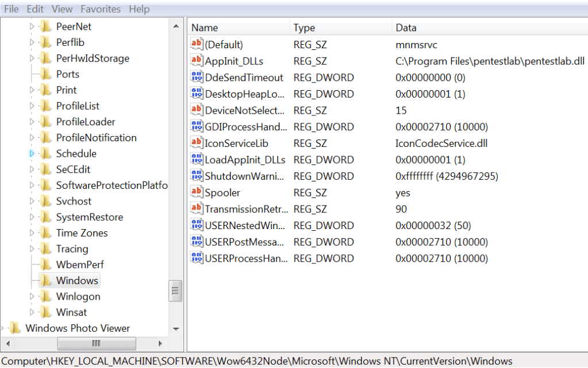
Task: Expand the Schedule key in tree
Action: [x=32, y=154]
